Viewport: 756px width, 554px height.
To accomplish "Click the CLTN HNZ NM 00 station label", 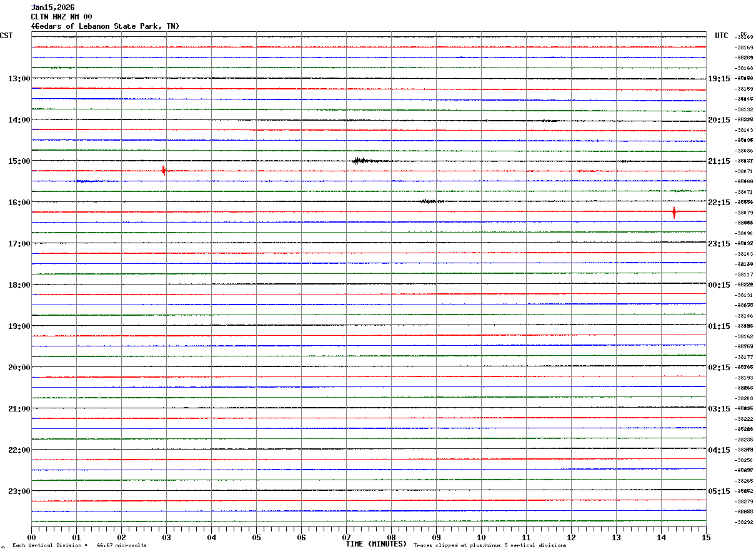I will (x=61, y=17).
